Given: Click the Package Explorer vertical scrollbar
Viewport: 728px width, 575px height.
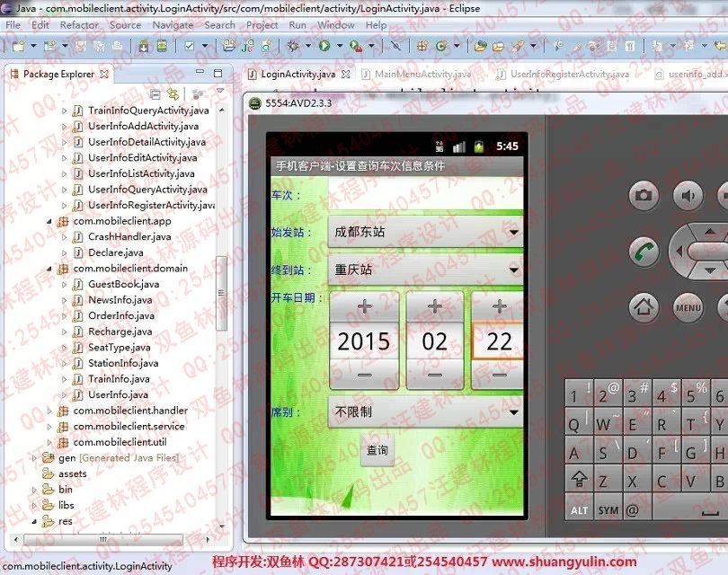Looking at the screenshot, I should click(221, 293).
